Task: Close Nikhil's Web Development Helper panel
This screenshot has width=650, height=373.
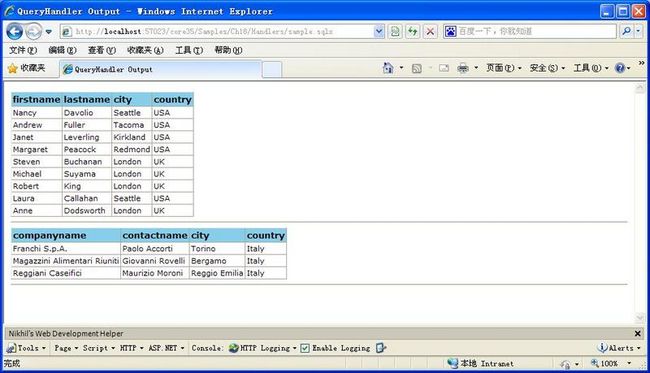Action: [638, 334]
